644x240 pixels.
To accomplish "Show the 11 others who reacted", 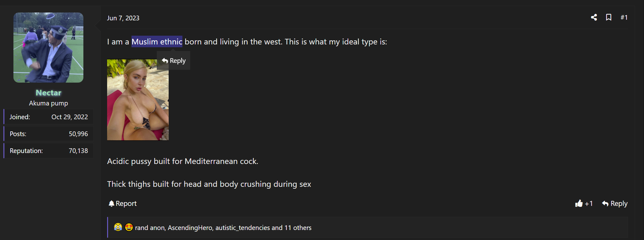I will [298, 228].
